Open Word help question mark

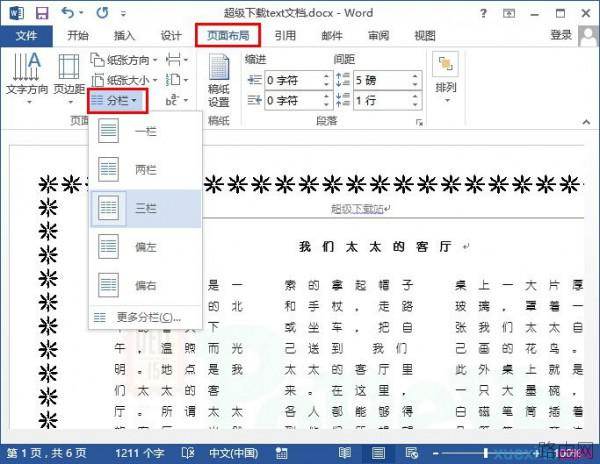coord(483,13)
